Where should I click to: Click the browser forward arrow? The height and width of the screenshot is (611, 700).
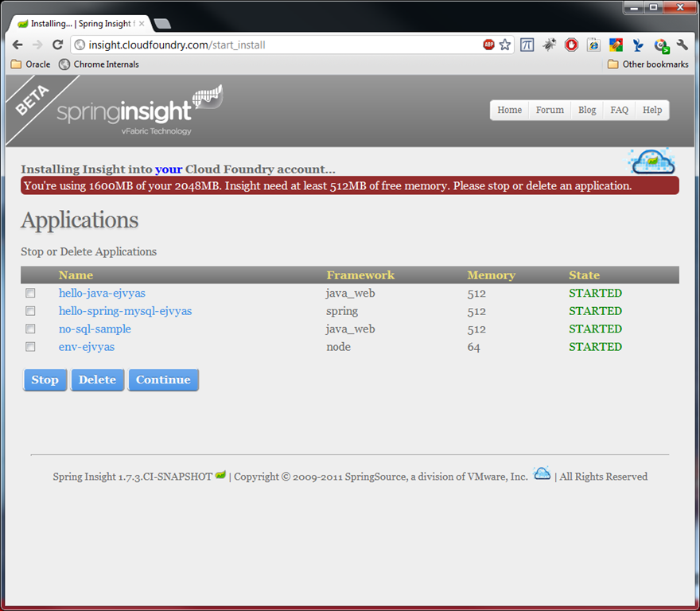pyautogui.click(x=37, y=45)
